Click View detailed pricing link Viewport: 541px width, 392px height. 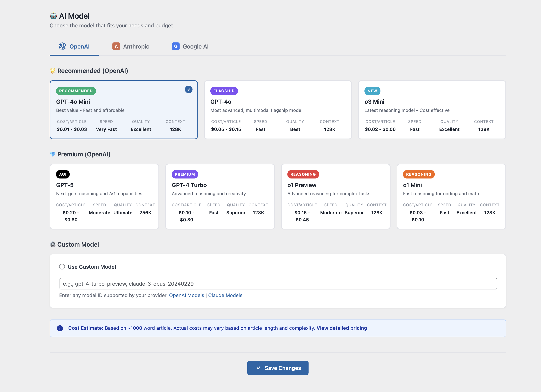tap(342, 328)
